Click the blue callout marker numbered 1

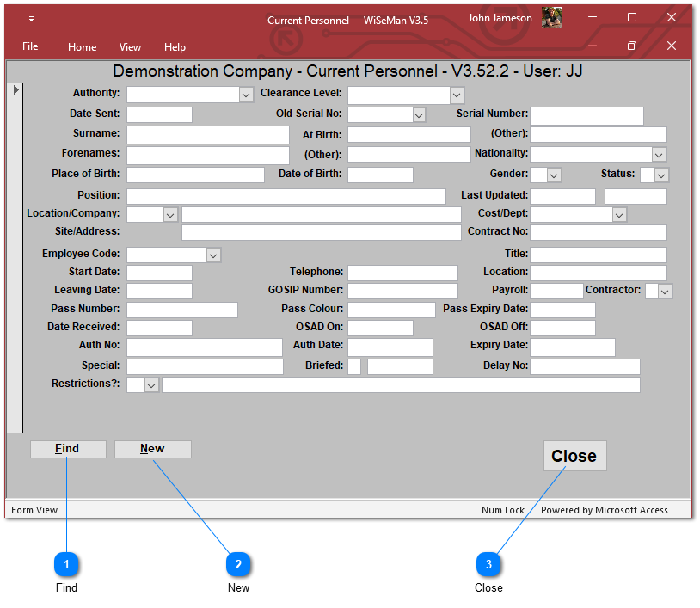(66, 564)
